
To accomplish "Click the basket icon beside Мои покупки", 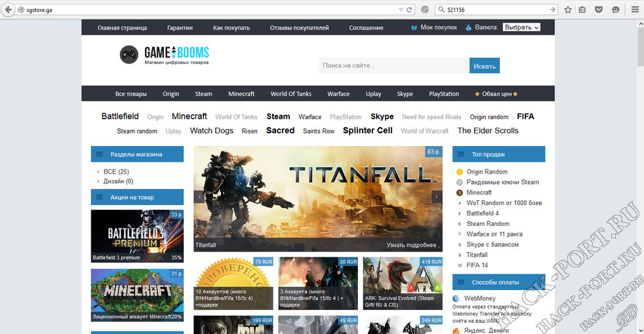I will click(x=414, y=28).
